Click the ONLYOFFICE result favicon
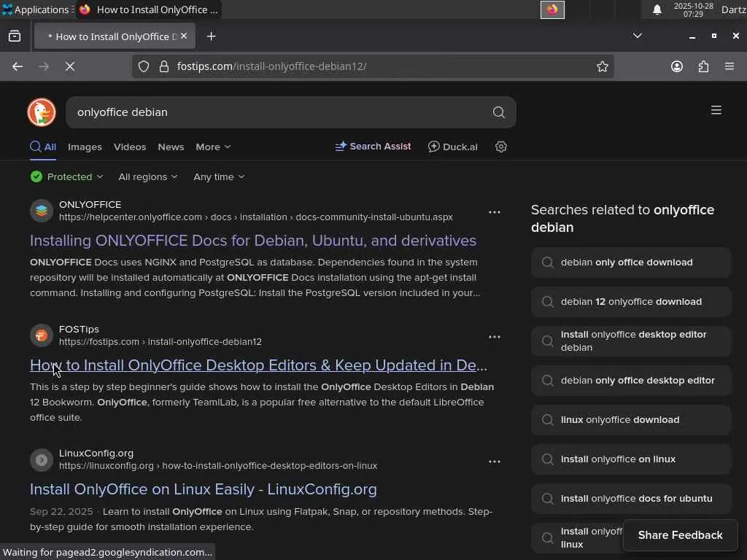 tap(42, 211)
